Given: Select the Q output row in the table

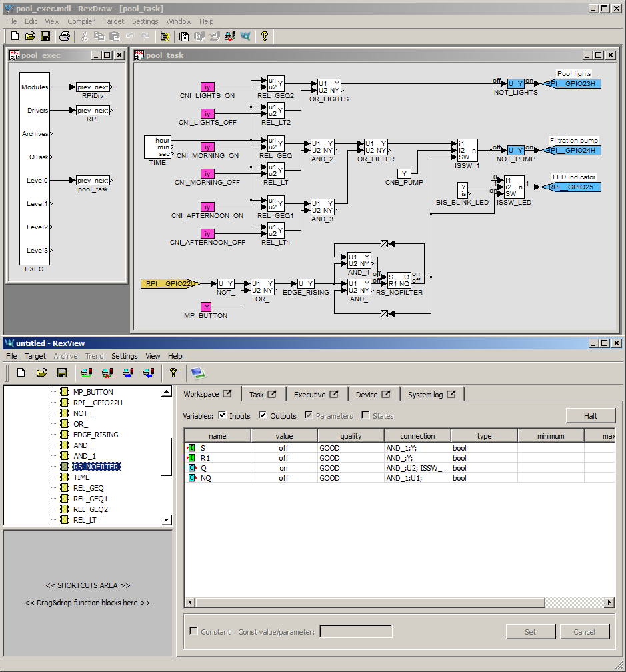Looking at the screenshot, I should pyautogui.click(x=400, y=468).
